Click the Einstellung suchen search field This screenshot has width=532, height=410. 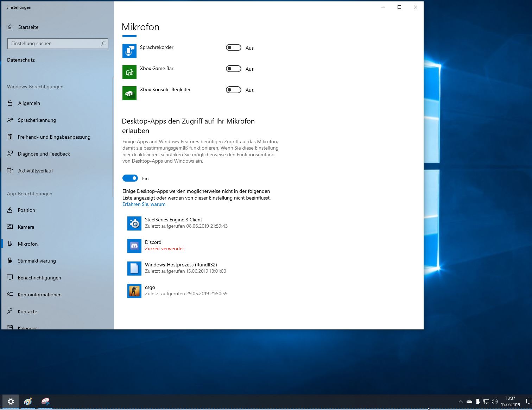tap(58, 44)
